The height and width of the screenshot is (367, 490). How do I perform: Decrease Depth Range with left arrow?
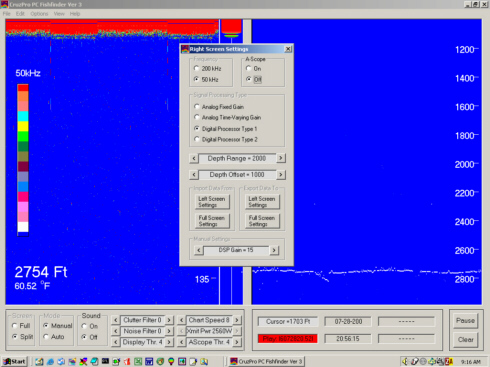point(194,158)
